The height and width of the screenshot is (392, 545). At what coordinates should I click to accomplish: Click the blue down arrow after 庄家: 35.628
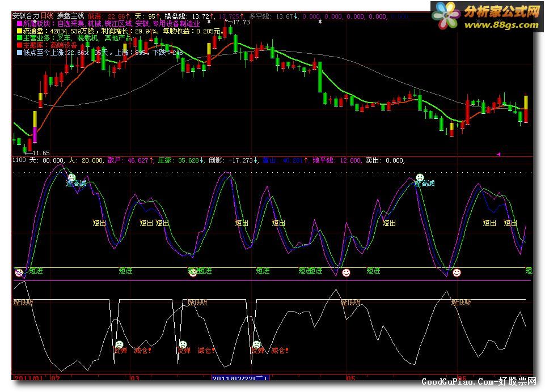click(x=201, y=160)
